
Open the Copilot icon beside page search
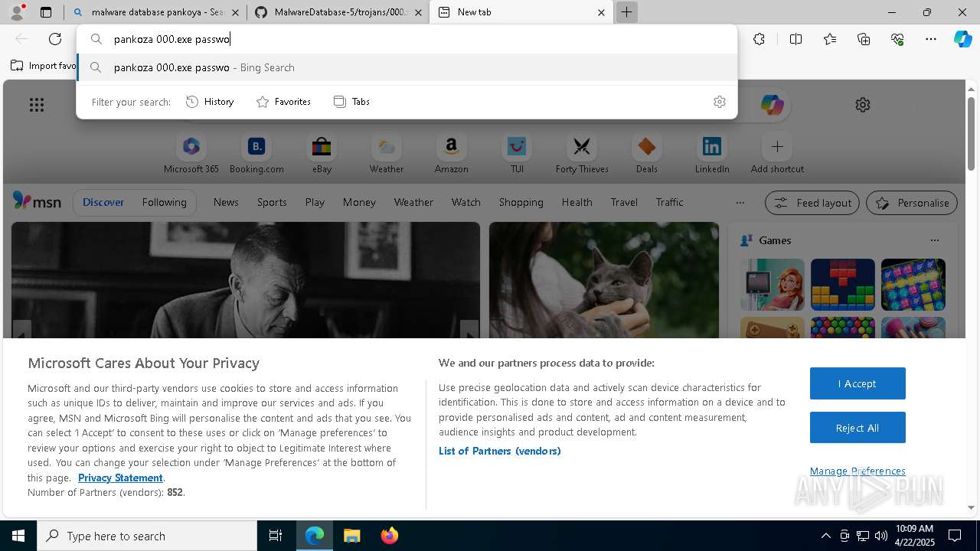point(772,105)
